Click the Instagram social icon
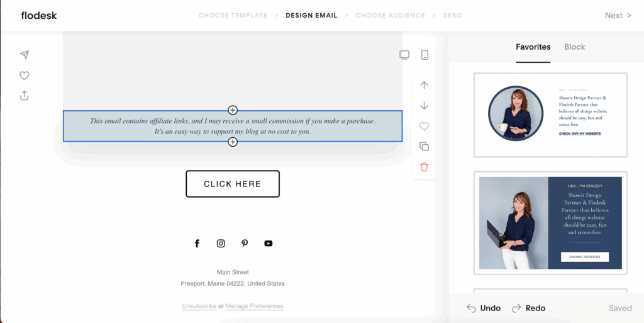This screenshot has width=644, height=323. (x=221, y=244)
